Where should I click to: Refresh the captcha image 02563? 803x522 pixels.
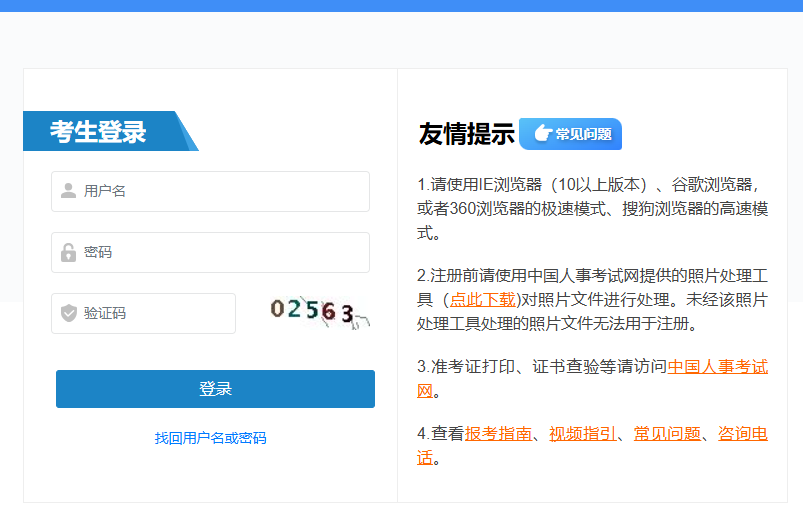click(x=320, y=312)
